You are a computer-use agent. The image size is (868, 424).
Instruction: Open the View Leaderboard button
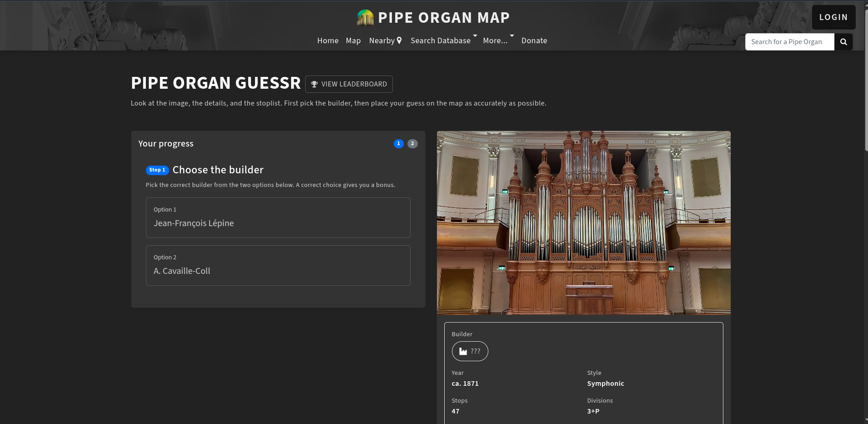click(349, 84)
